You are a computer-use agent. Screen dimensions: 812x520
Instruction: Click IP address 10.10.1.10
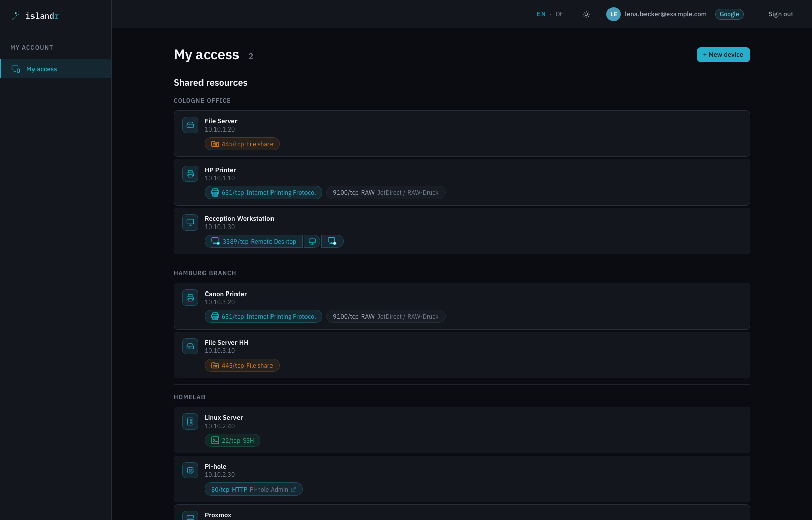click(220, 178)
